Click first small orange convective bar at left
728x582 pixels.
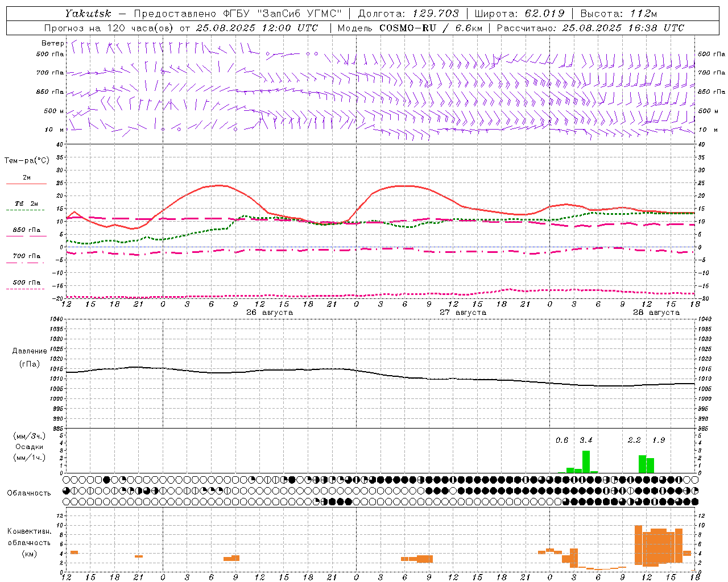click(x=74, y=552)
